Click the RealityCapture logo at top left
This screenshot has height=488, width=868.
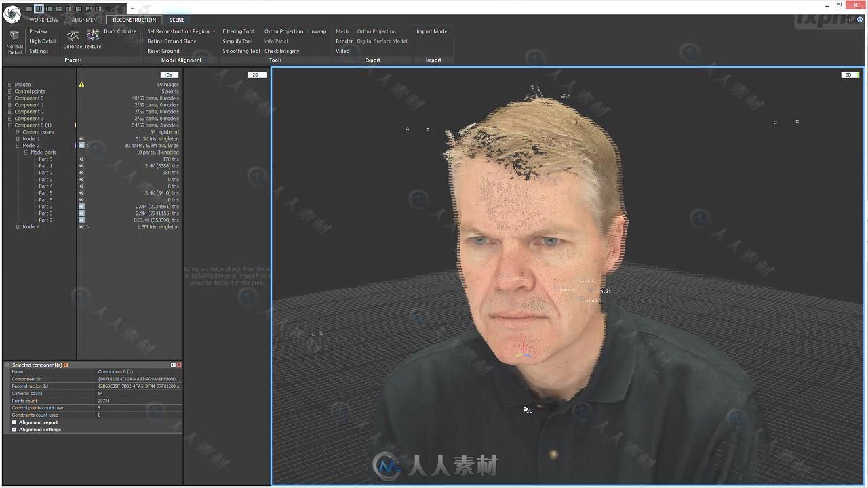[12, 14]
